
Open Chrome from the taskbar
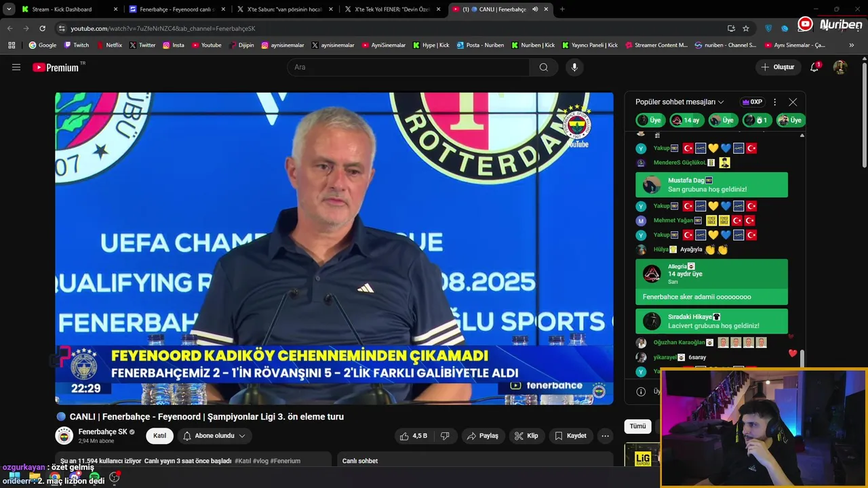[x=54, y=477]
